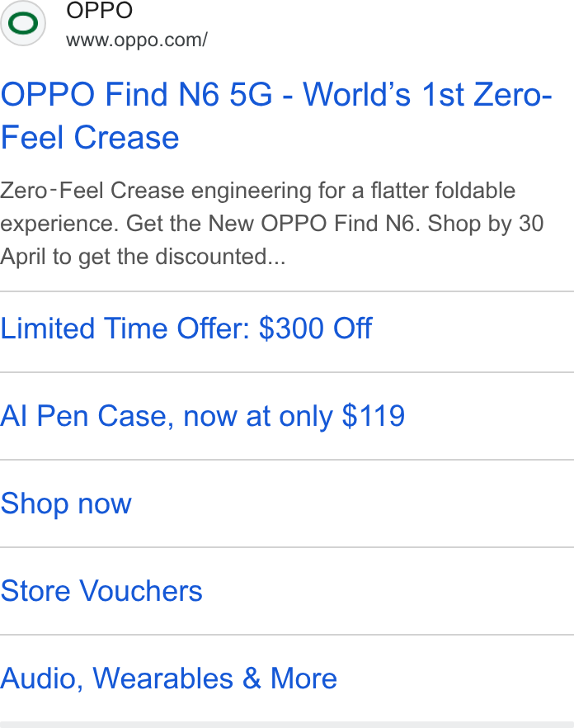Click the "$300 Off" text
The width and height of the screenshot is (574, 728).
316,329
